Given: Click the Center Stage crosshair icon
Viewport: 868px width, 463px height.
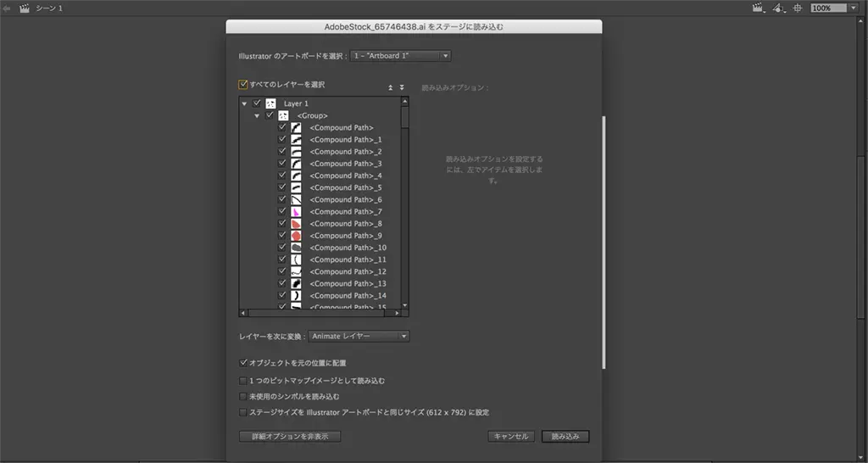Looking at the screenshot, I should point(797,8).
